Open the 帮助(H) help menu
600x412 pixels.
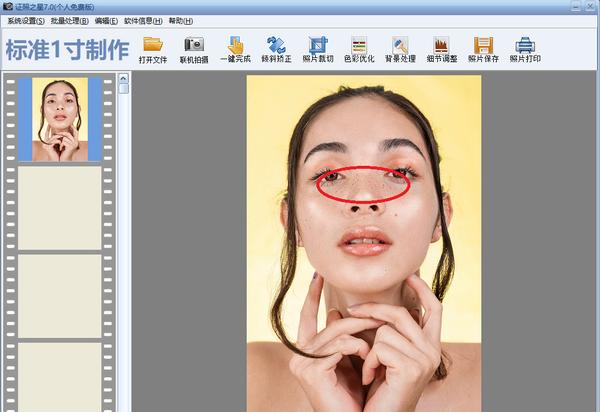pyautogui.click(x=181, y=21)
